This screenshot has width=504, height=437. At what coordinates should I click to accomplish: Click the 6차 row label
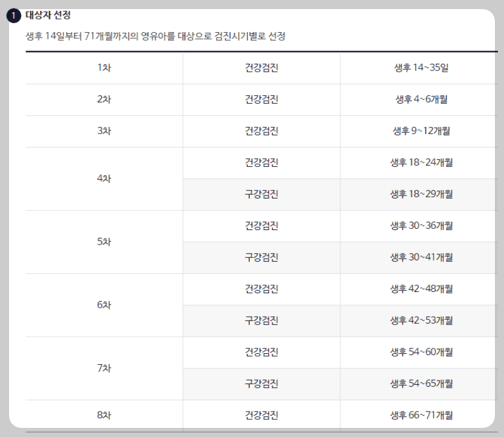pos(103,305)
